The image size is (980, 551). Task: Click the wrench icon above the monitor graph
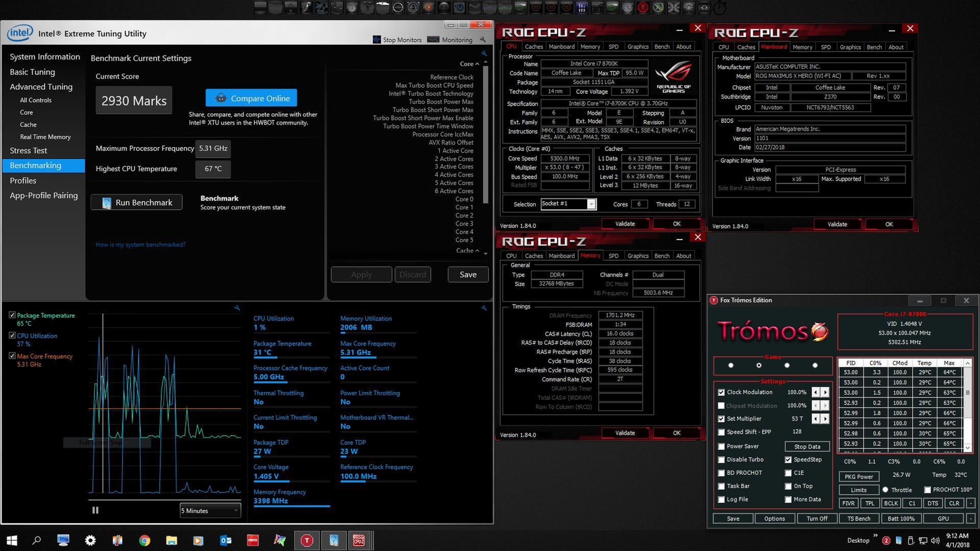tap(237, 308)
